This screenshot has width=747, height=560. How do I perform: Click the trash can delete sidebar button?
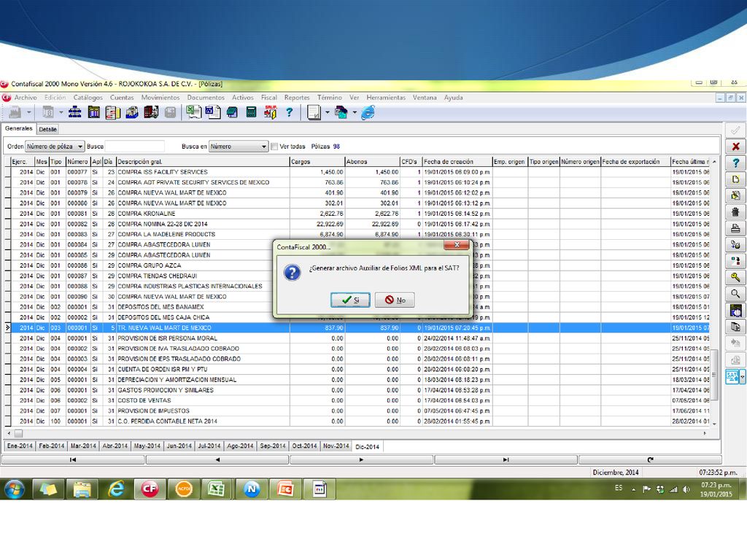735,212
